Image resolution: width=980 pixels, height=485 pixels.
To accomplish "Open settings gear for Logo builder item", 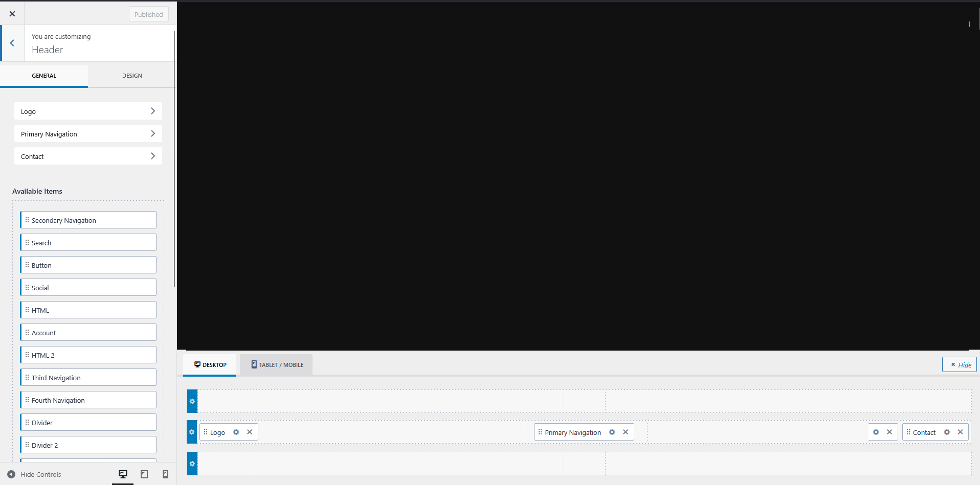I will 236,432.
